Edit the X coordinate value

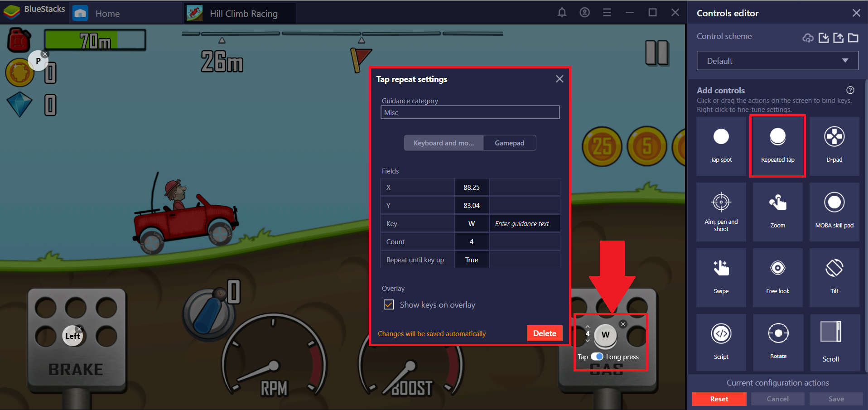(472, 187)
